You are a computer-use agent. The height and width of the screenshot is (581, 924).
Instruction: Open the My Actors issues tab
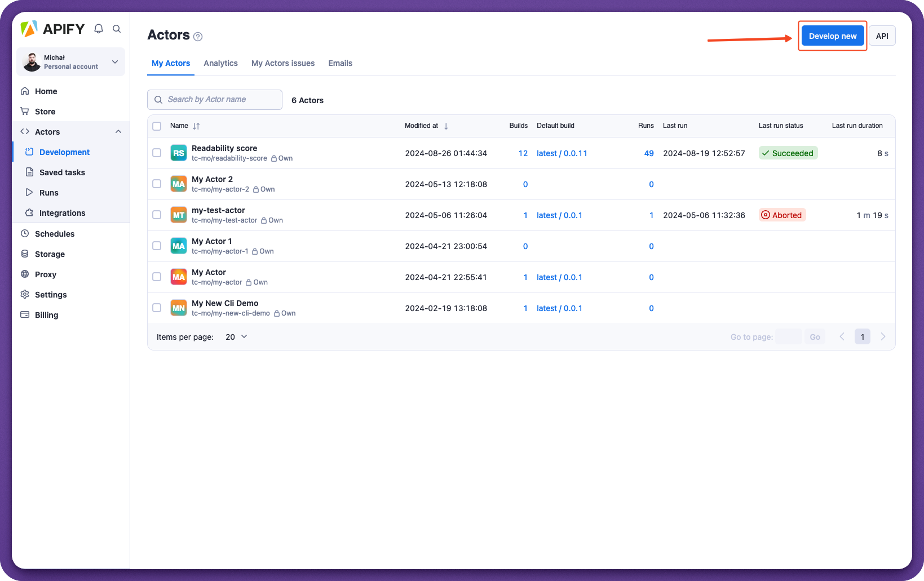[283, 64]
